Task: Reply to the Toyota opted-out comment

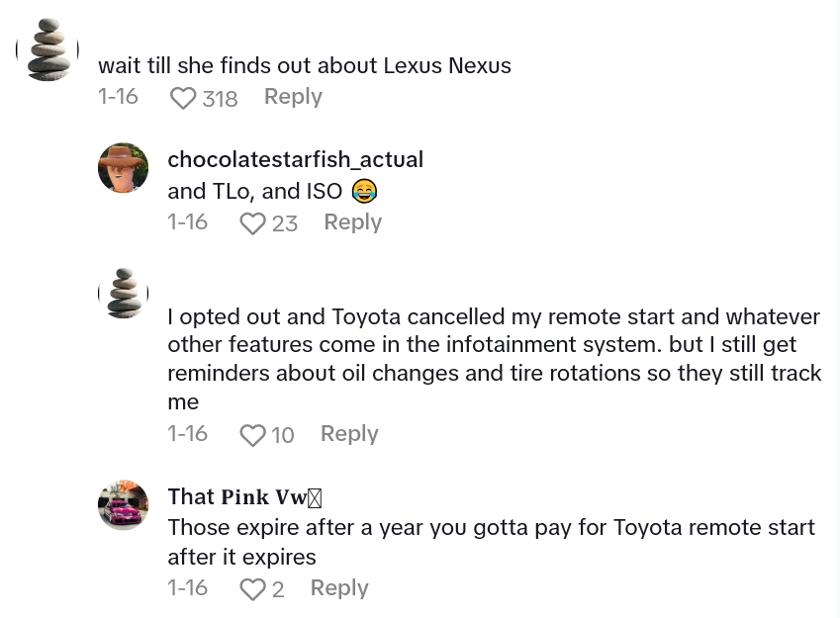Action: [x=349, y=434]
